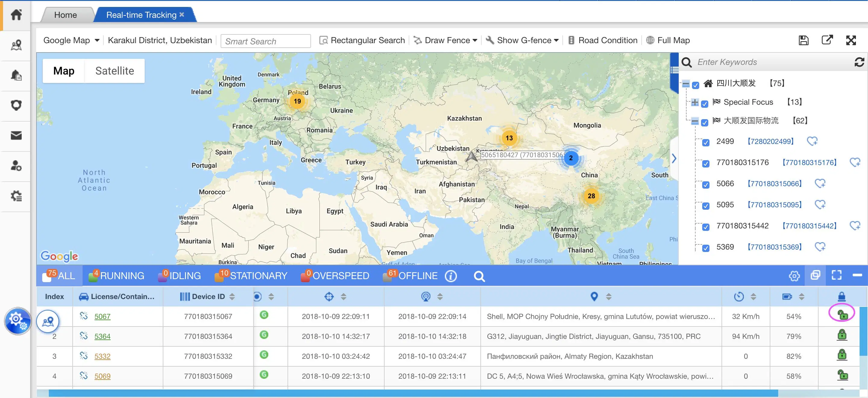868x398 pixels.
Task: Click the lock icon in row 5067
Action: point(842,315)
